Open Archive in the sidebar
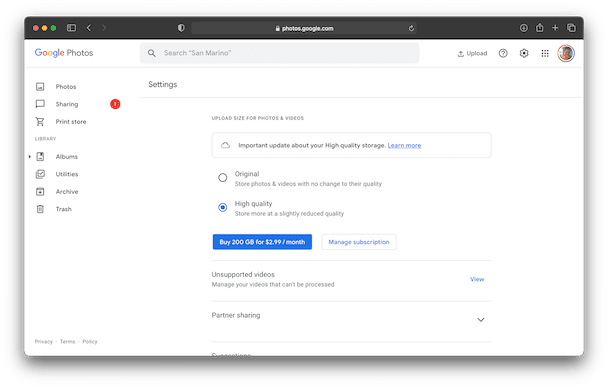The image size is (608, 388). tap(67, 191)
